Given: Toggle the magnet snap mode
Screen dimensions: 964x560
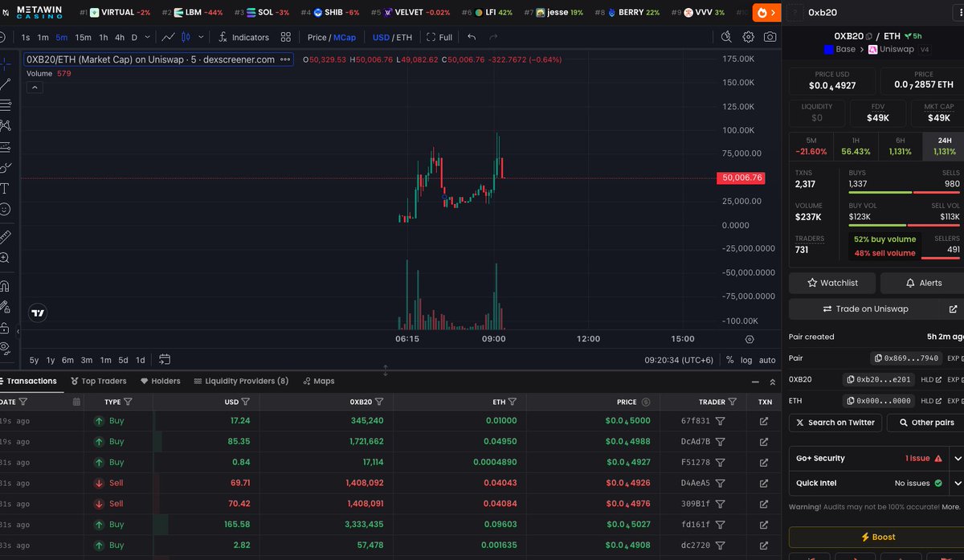Looking at the screenshot, I should (x=5, y=285).
